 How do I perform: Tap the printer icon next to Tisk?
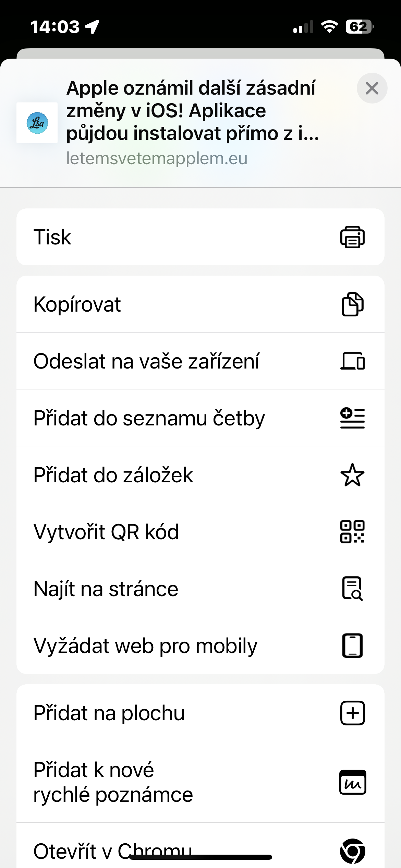352,237
